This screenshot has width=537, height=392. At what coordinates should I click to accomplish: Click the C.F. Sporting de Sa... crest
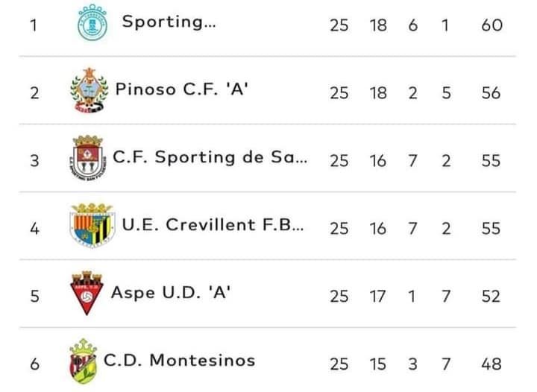(x=88, y=158)
